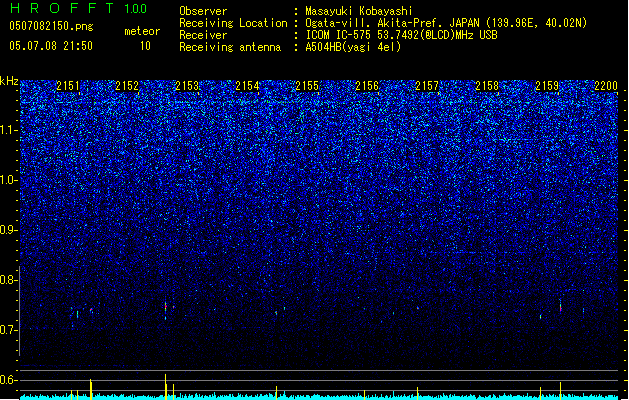
Task: Click the 1.0 frequency axis label
Action: [9, 180]
